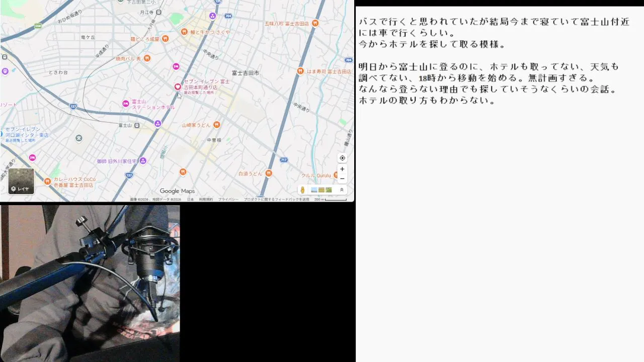644x362 pixels.
Task: Click the line 今からホテルを探して取る模様。
Action: pos(432,44)
